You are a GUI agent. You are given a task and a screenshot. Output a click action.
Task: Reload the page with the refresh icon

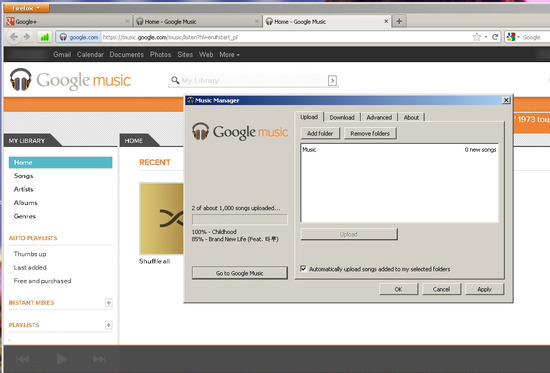[495, 37]
